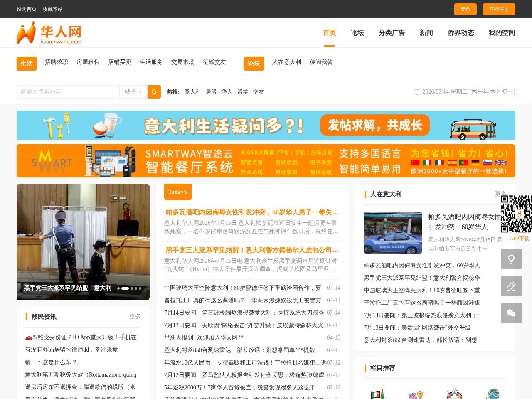
Task: Open the lightbulb floating side icon
Action: click(511, 259)
